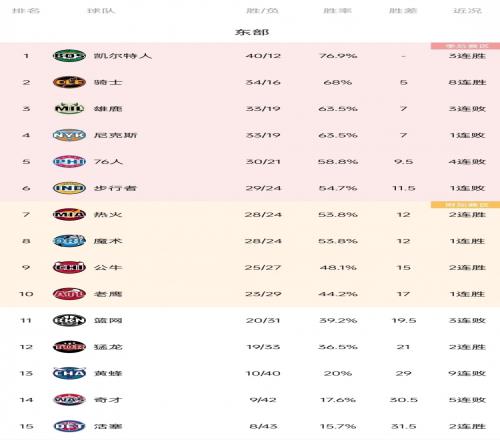Open the Hornets CHA team logo
The height and width of the screenshot is (440, 500).
[69, 373]
